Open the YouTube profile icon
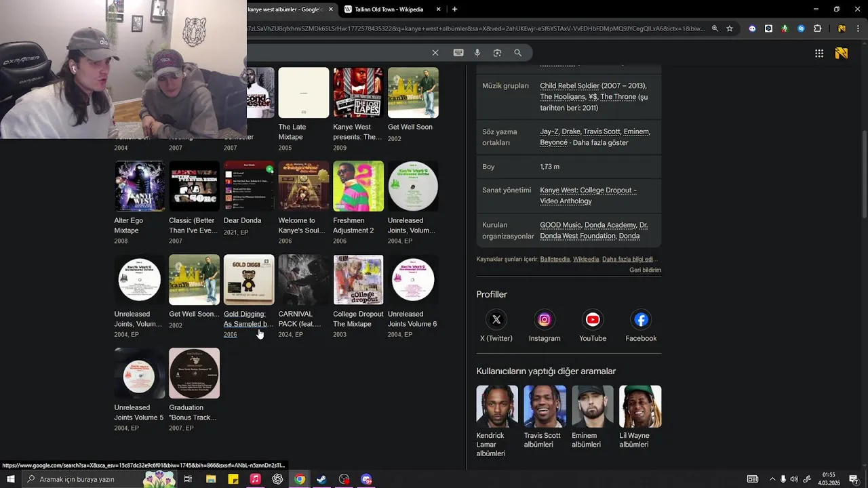The width and height of the screenshot is (868, 488). click(593, 319)
